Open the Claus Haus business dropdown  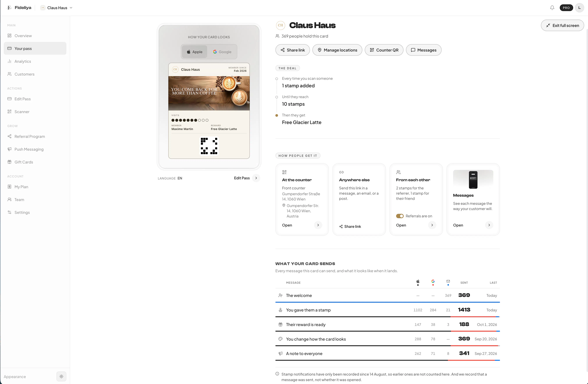[x=57, y=8]
